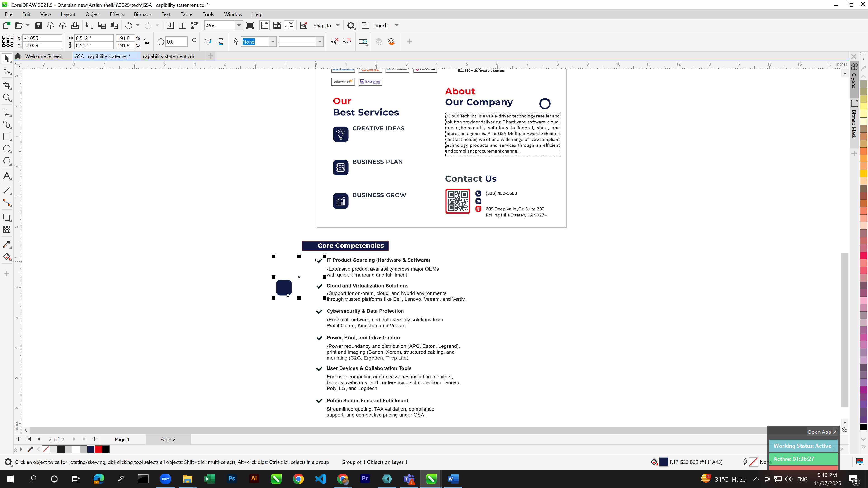Select the Interactive Fill tool
Screen dimensions: 868x488
(x=7, y=257)
